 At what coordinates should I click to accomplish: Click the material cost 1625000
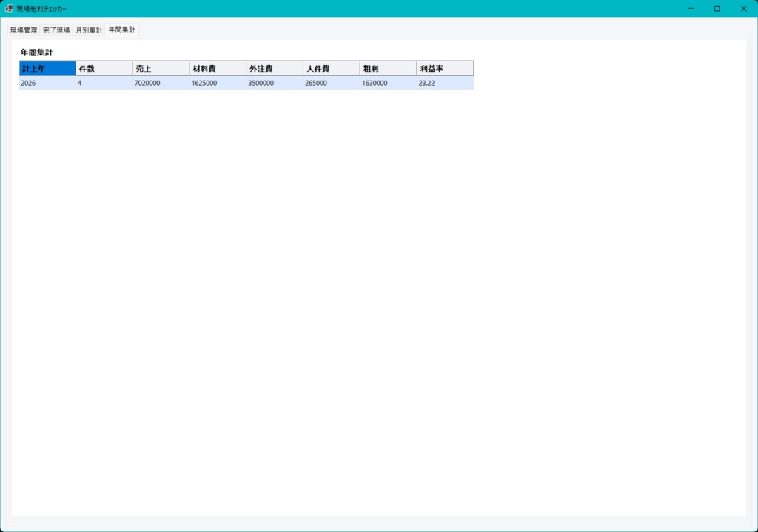tap(218, 83)
